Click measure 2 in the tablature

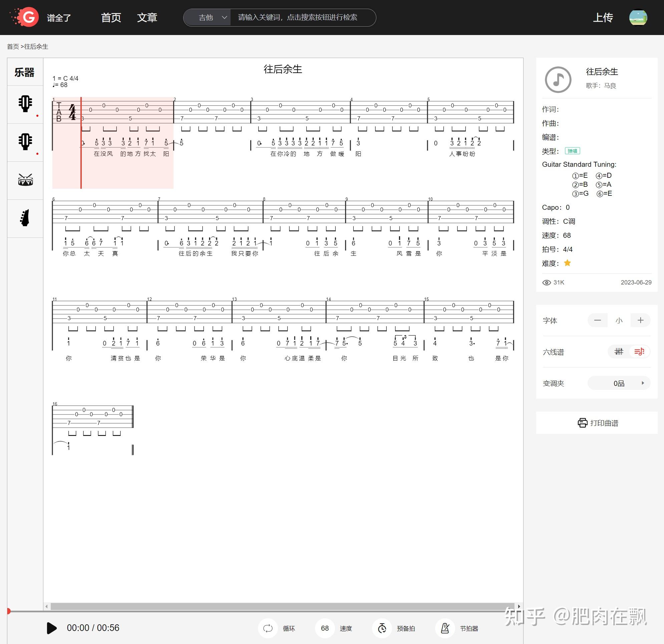click(x=212, y=112)
